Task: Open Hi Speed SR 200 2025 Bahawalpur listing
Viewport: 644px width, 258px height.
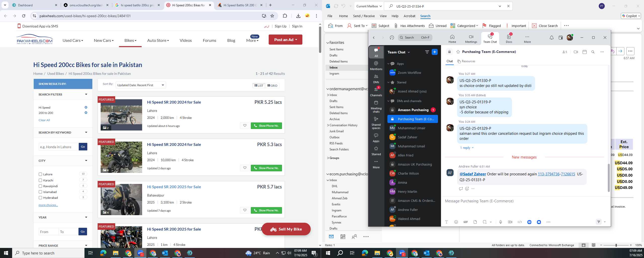Action: (174, 187)
